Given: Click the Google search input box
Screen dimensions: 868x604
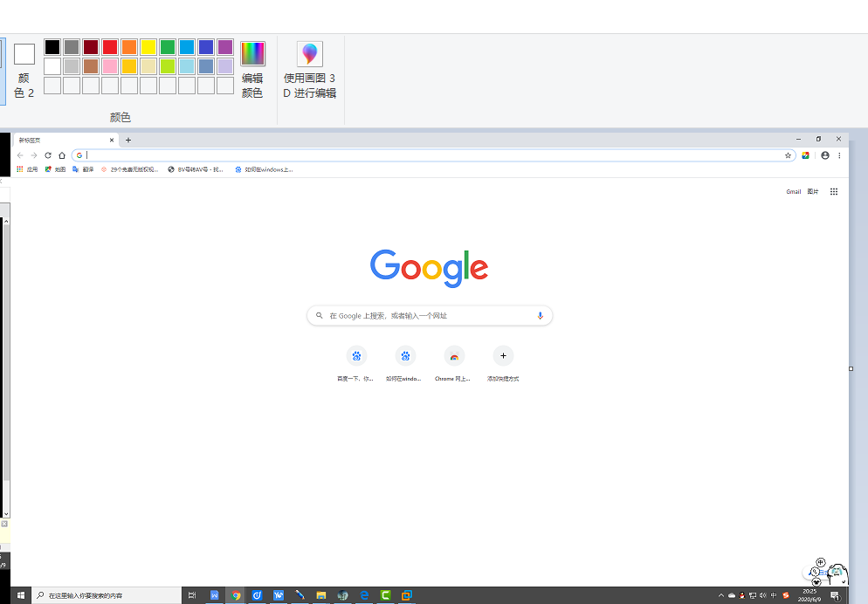Looking at the screenshot, I should (x=428, y=315).
